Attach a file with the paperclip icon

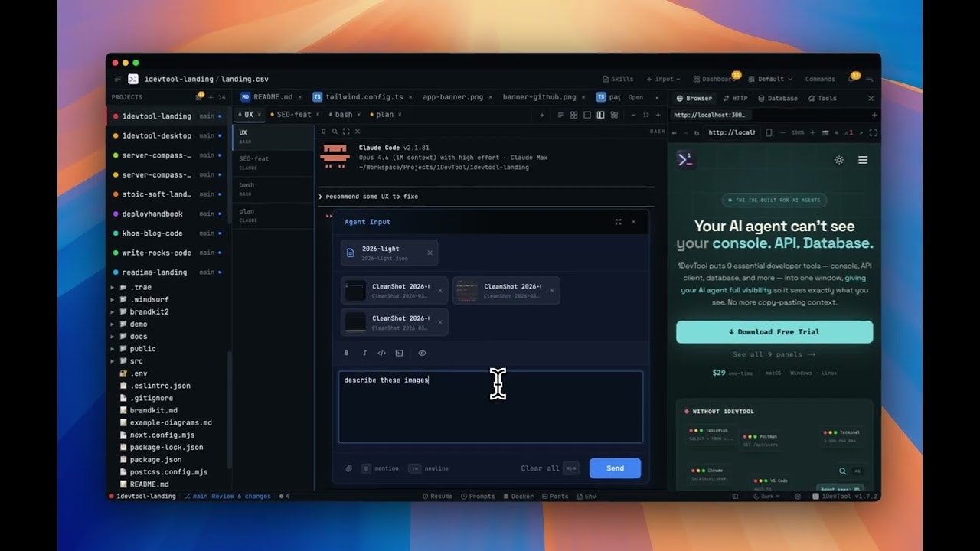tap(350, 468)
